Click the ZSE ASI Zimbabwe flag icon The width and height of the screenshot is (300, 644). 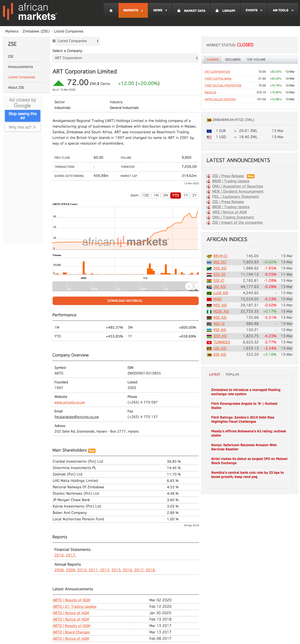pyautogui.click(x=209, y=355)
